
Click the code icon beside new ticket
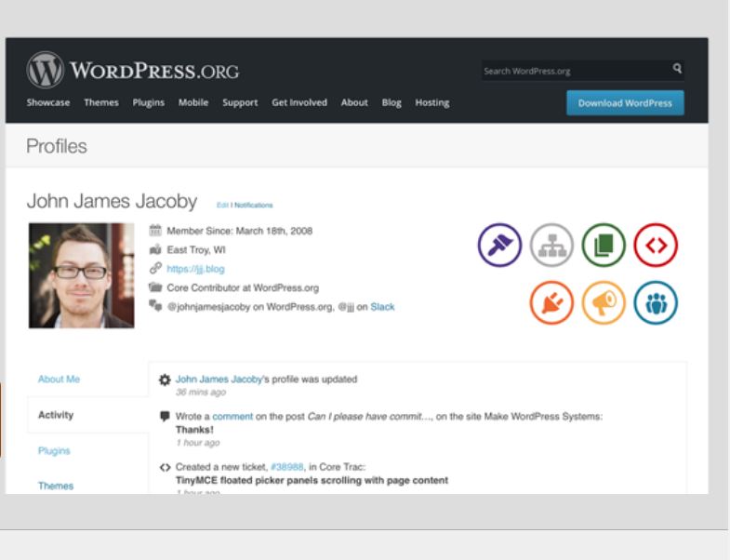click(165, 467)
